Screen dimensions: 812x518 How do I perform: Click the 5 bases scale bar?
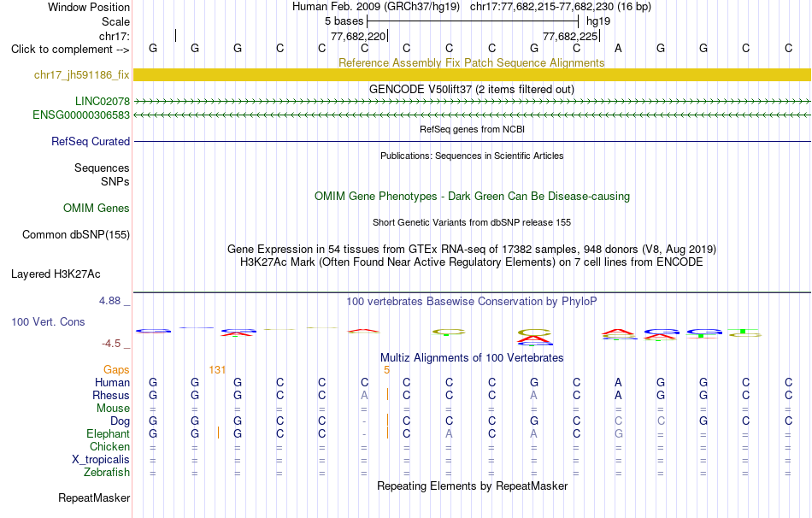472,21
